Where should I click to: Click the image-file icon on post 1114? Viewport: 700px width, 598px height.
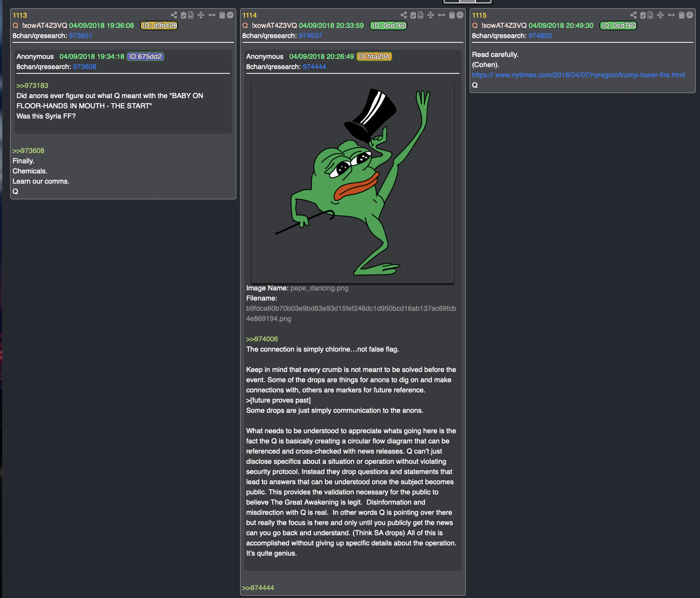(421, 15)
